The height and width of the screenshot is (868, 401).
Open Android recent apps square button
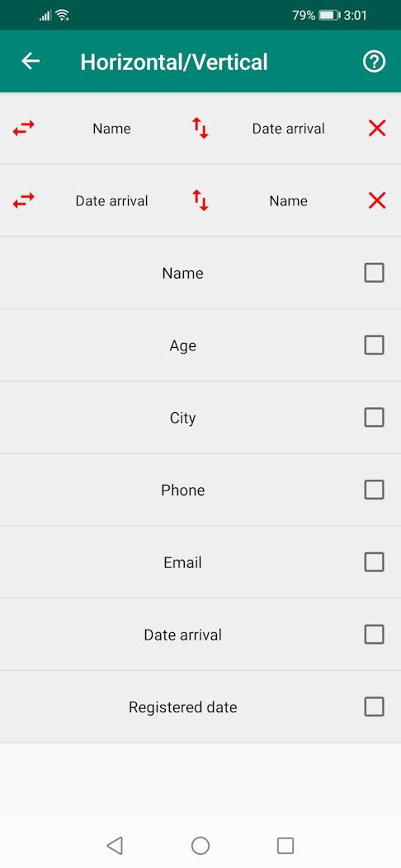tap(285, 845)
